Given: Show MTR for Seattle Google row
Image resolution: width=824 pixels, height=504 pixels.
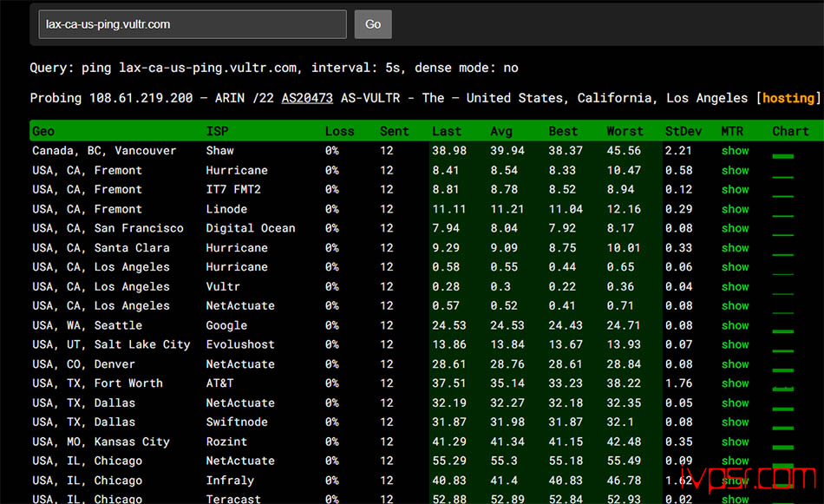Looking at the screenshot, I should pos(735,325).
